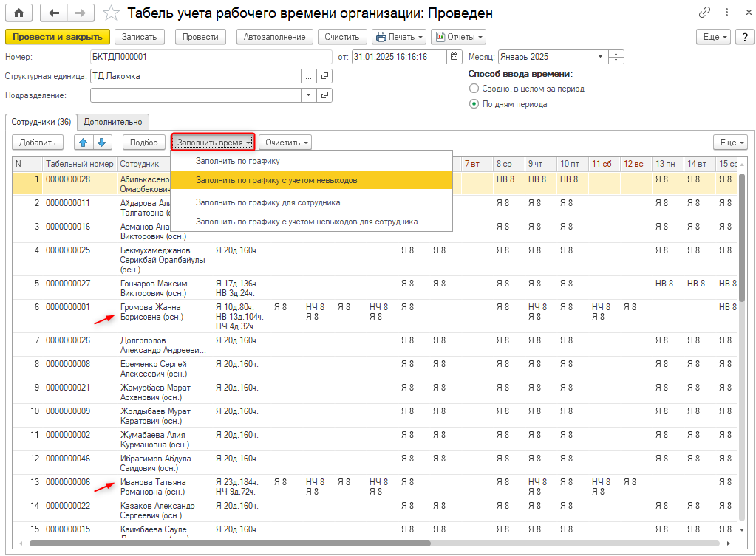Switch to the Дополнительно tab

click(114, 122)
